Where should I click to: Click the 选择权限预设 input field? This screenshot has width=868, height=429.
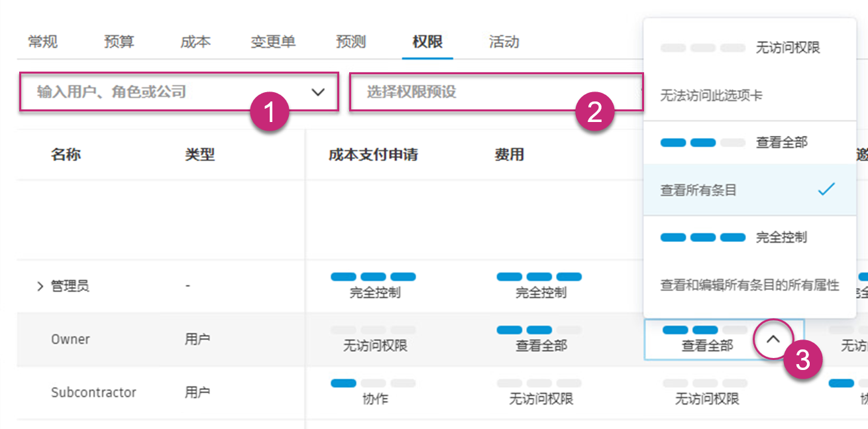[x=464, y=92]
